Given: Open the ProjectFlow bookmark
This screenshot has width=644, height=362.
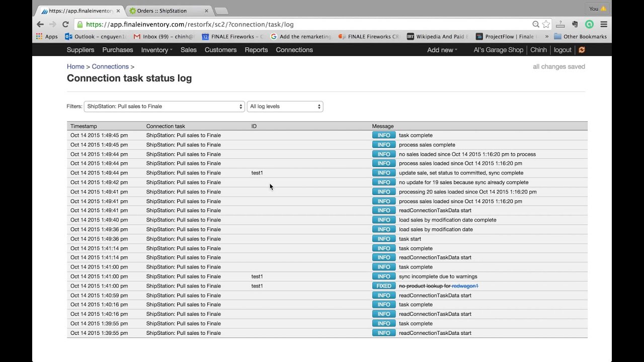Looking at the screenshot, I should pyautogui.click(x=506, y=37).
